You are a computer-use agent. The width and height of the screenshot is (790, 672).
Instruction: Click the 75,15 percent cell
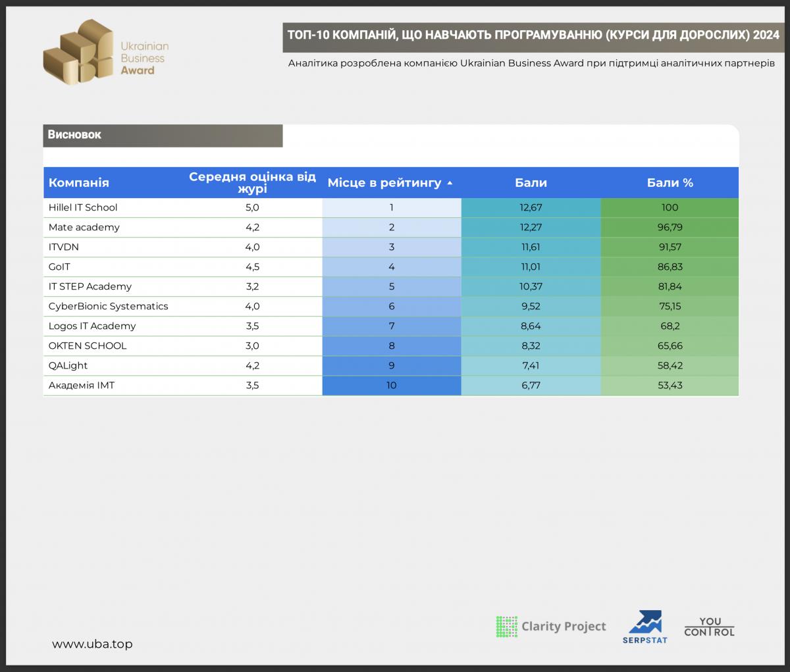click(x=670, y=306)
